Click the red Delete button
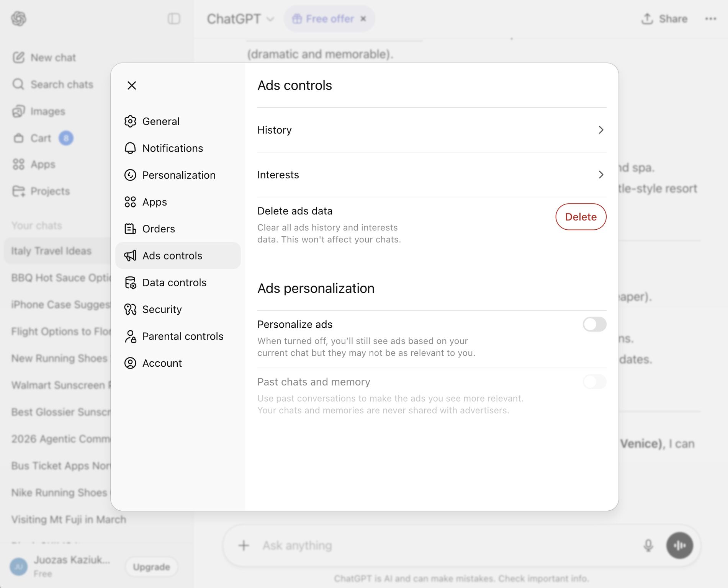The width and height of the screenshot is (728, 588). pos(581,217)
